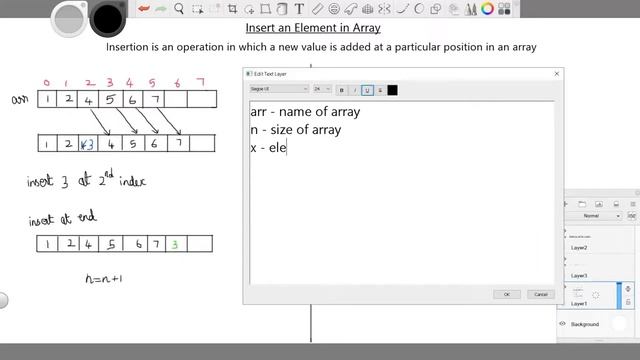
Task: Click the gray brush puck
Action: pyautogui.click(x=69, y=18)
